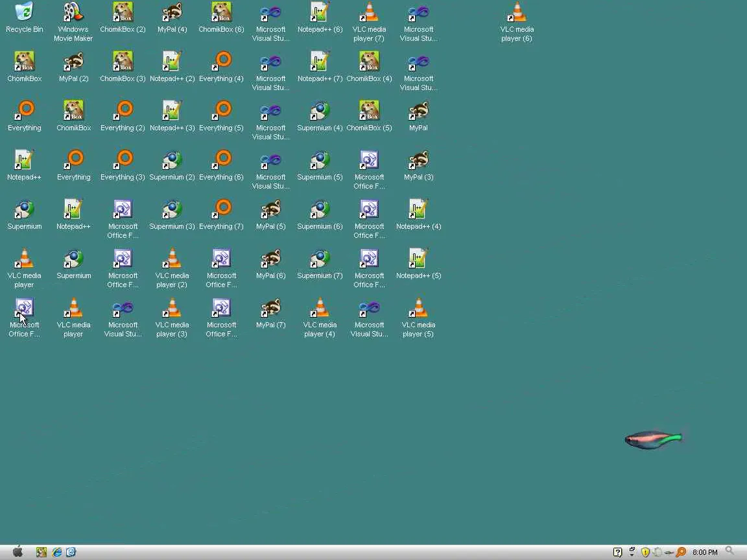This screenshot has width=747, height=560.
Task: Select VLC media player (7) icon
Action: pos(369,21)
